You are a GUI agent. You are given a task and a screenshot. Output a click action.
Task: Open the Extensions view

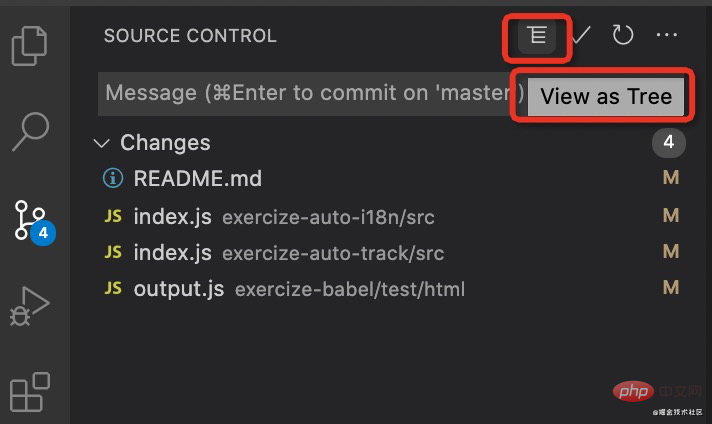pyautogui.click(x=30, y=392)
